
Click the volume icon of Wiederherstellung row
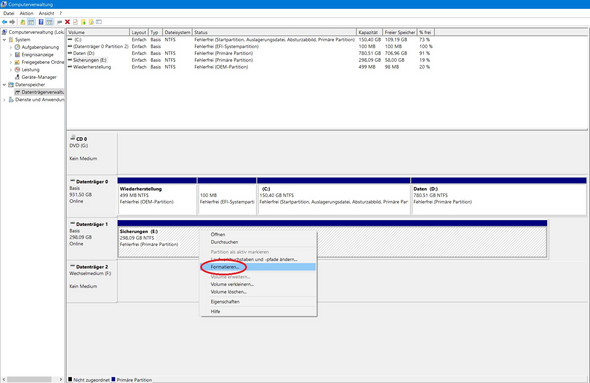pyautogui.click(x=70, y=67)
